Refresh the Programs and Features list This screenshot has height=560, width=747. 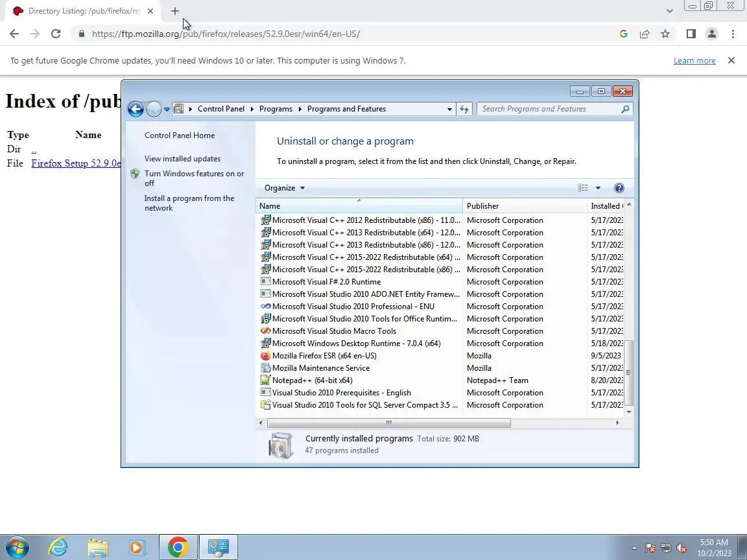tap(464, 109)
